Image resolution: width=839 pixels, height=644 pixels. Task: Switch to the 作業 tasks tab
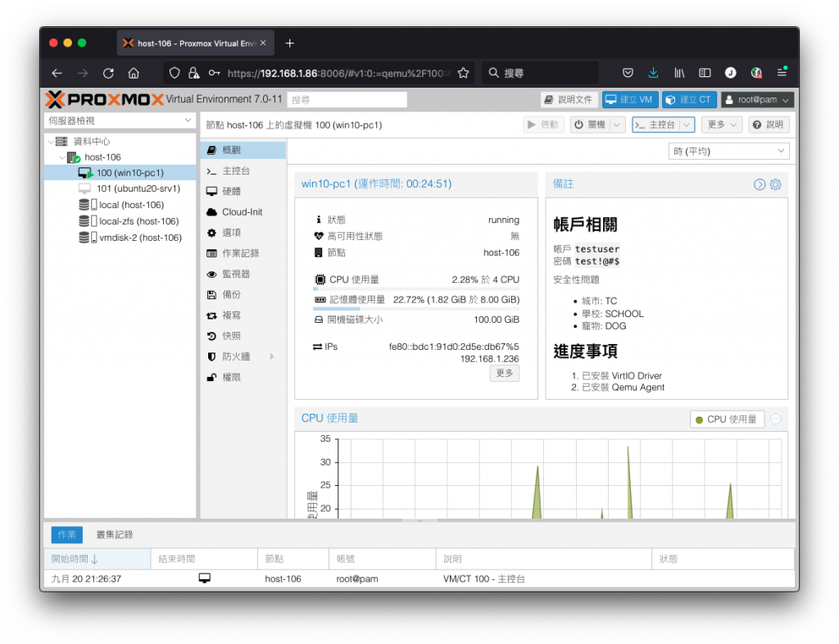coord(67,534)
